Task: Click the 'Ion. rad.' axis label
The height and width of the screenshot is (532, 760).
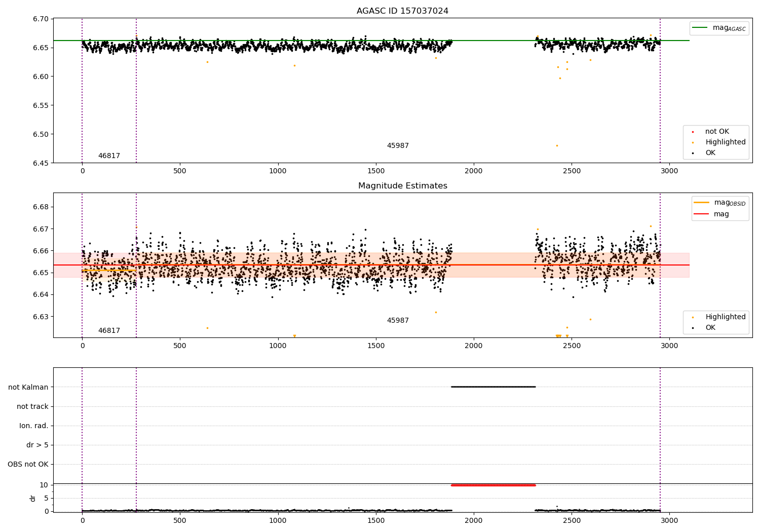Action: (x=34, y=426)
